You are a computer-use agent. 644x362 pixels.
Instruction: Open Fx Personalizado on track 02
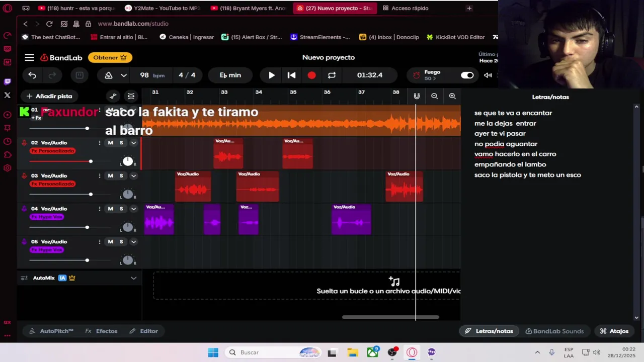point(52,151)
